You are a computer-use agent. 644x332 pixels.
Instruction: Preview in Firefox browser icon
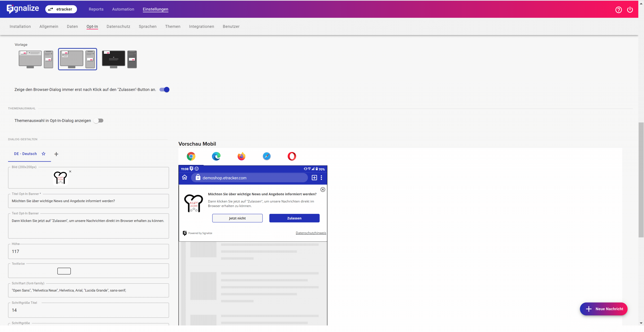pyautogui.click(x=242, y=156)
